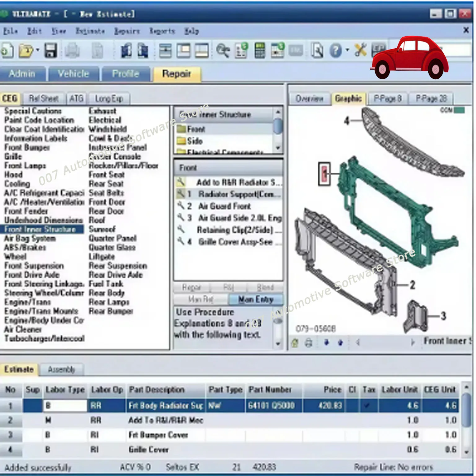Click the wrench and screwdriver tools icon

pyautogui.click(x=360, y=50)
